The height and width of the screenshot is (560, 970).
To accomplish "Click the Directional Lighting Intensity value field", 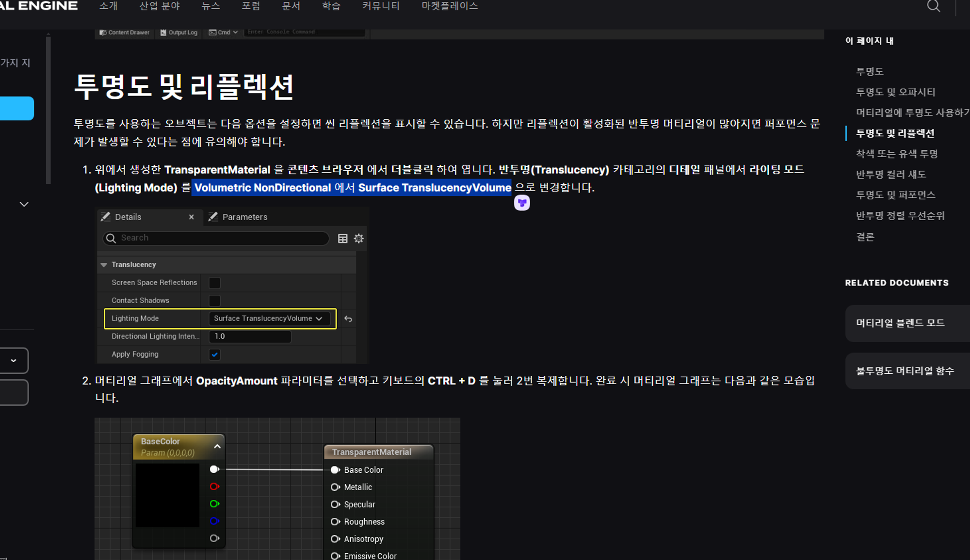I will 250,336.
